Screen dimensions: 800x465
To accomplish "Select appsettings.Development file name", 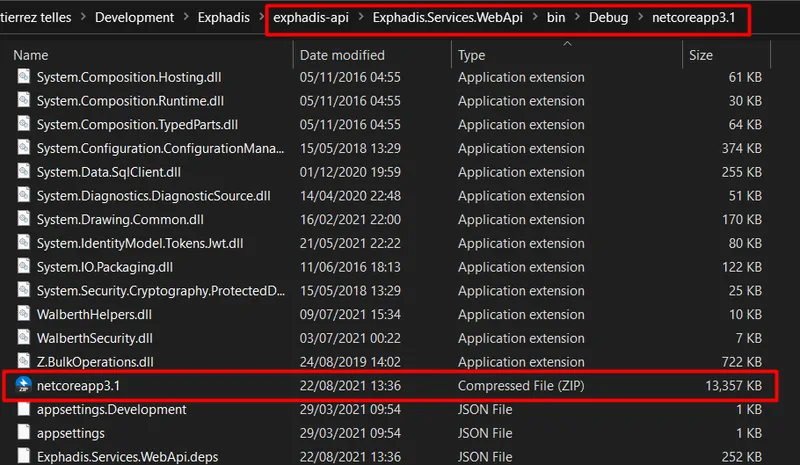I will point(112,409).
